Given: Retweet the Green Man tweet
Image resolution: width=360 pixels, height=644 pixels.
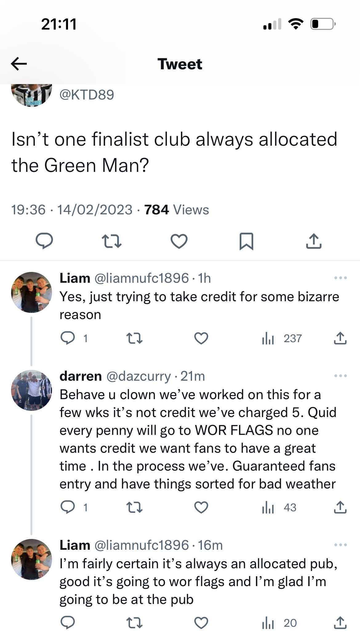Looking at the screenshot, I should [x=111, y=241].
